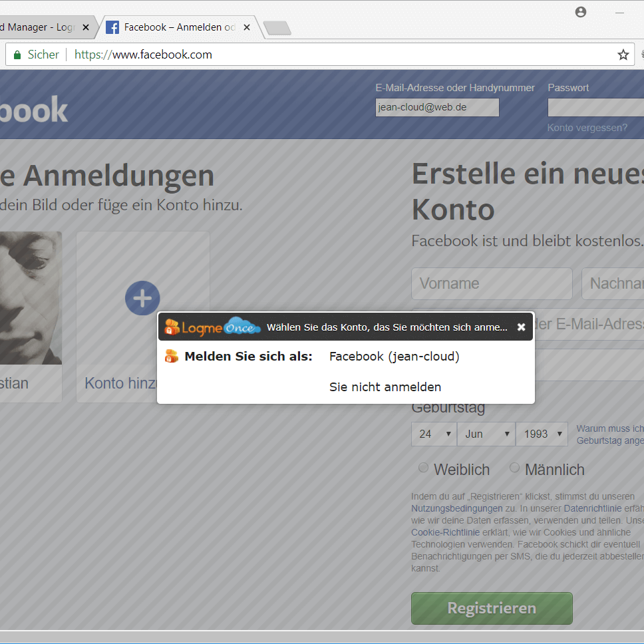This screenshot has width=644, height=644.
Task: Switch to the Facebook – Anmelden tab
Action: (180, 27)
